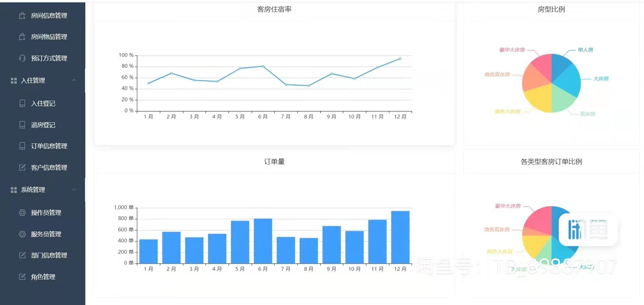Image resolution: width=644 pixels, height=305 pixels.
Task: Go to 订单信息管理 in the sidebar
Action: (49, 146)
